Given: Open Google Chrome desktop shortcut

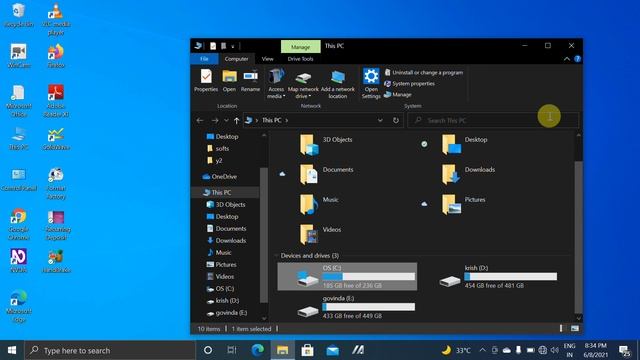Looking at the screenshot, I should pos(18,224).
